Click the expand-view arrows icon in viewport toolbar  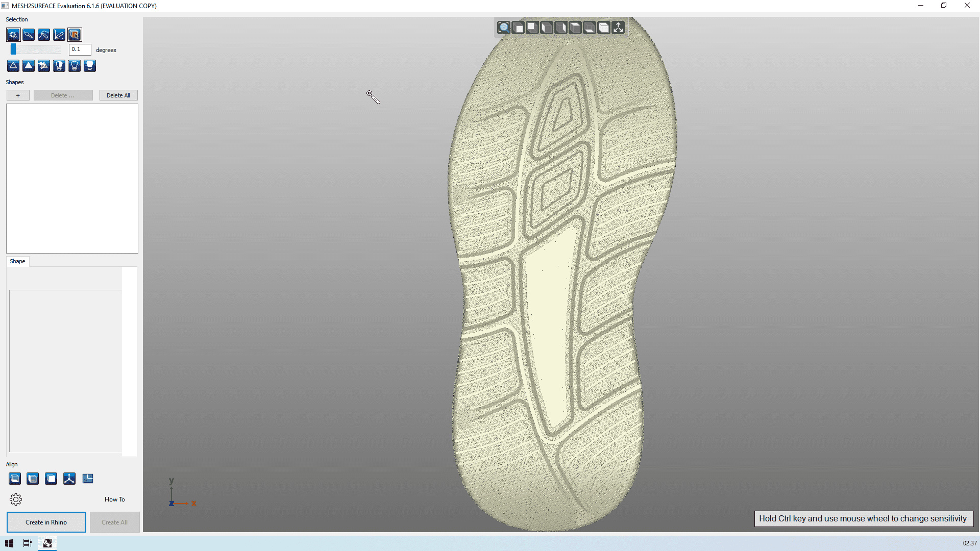click(x=619, y=28)
